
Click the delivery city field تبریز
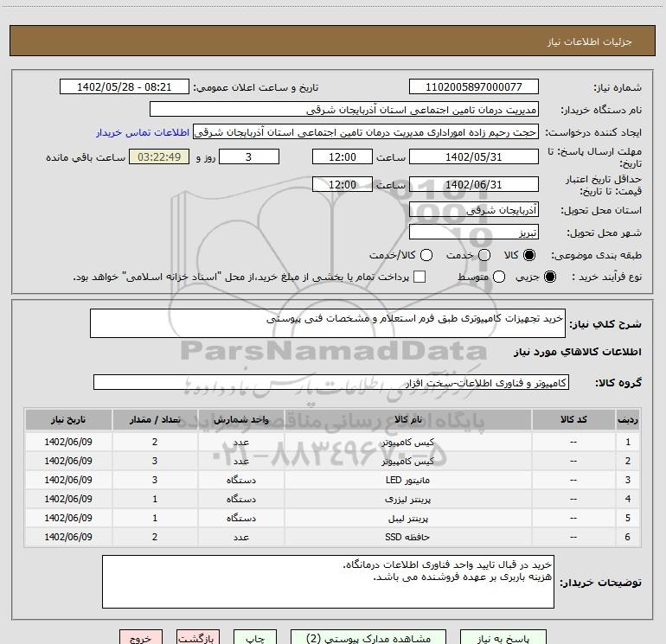474,232
